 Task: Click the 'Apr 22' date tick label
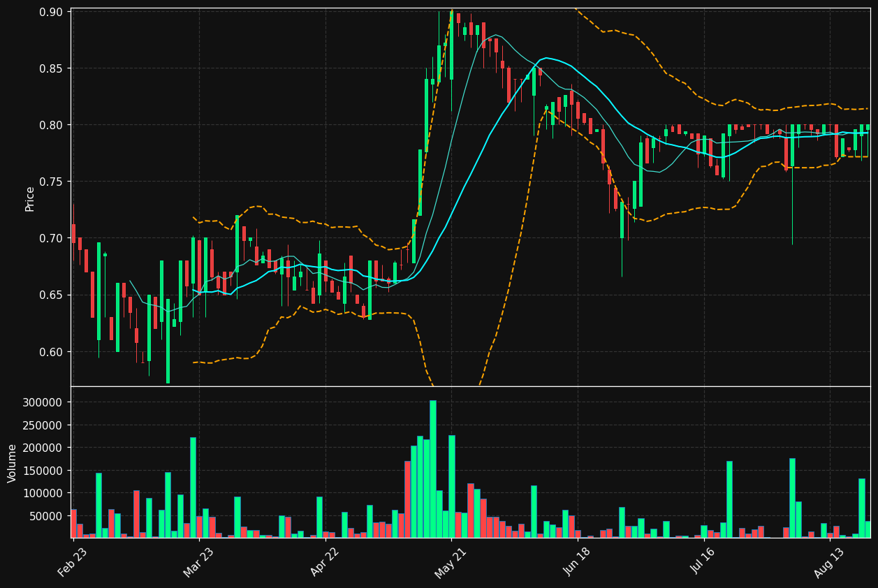point(324,561)
